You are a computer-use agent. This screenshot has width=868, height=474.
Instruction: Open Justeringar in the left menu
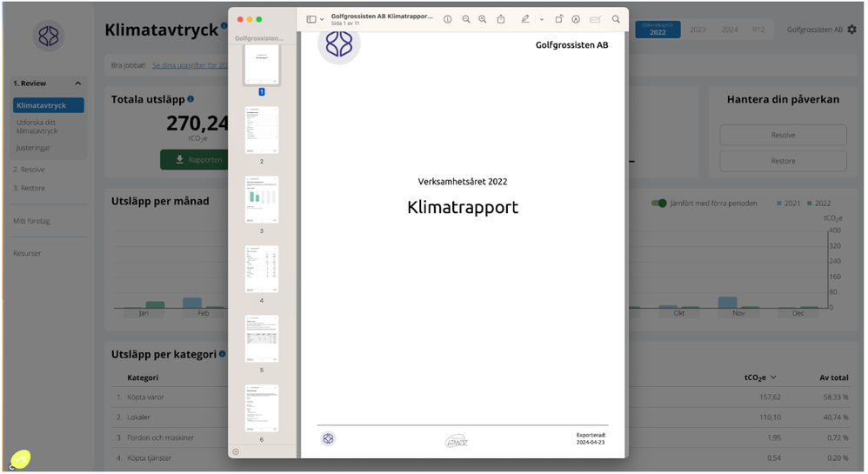click(x=33, y=148)
